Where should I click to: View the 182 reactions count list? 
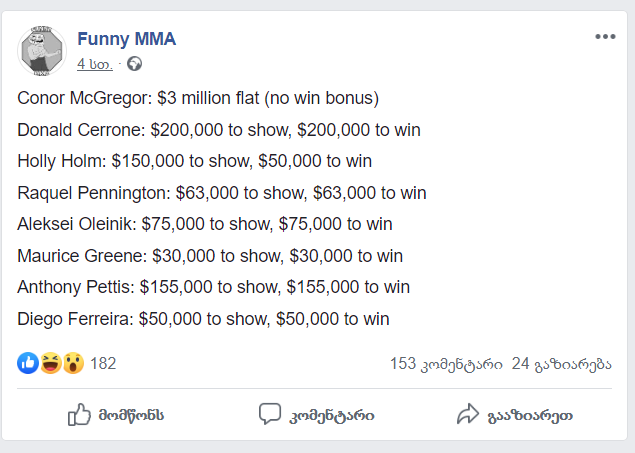tap(103, 363)
